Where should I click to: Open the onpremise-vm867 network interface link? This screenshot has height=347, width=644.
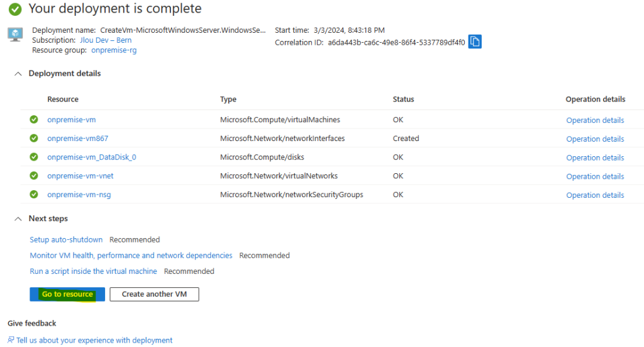pos(77,139)
